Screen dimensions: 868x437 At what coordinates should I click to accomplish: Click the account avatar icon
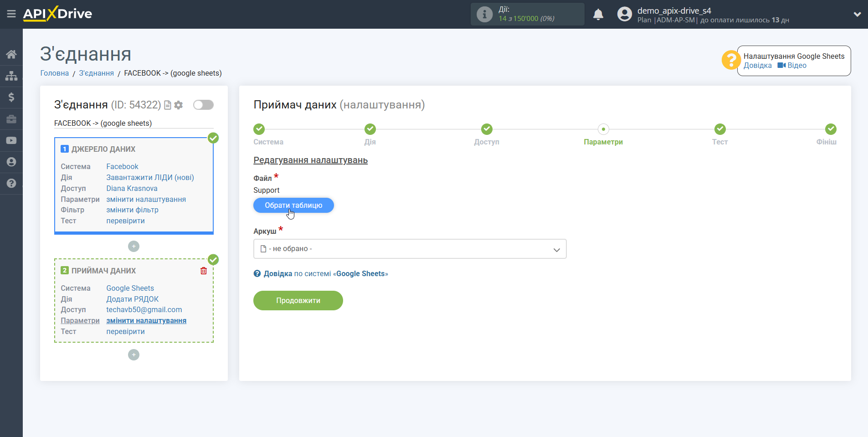click(625, 14)
